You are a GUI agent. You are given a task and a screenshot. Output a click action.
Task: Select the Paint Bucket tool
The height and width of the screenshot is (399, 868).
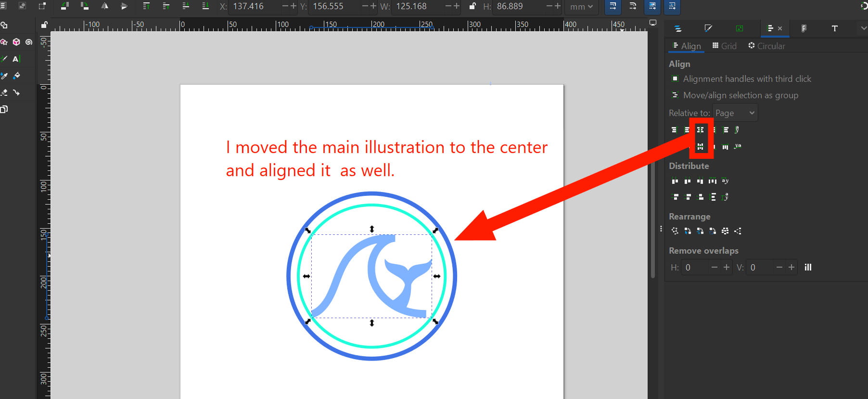click(16, 76)
